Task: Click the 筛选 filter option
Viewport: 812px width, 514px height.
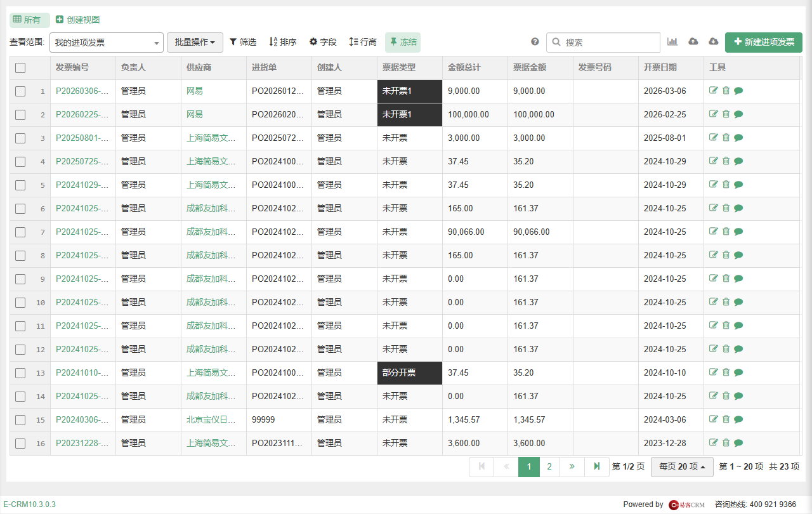Action: 243,42
